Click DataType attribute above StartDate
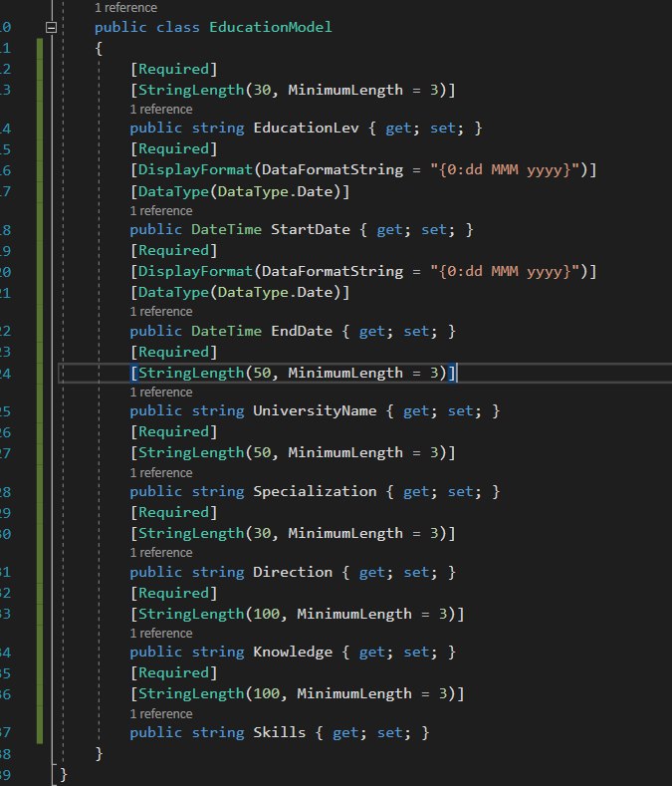This screenshot has height=786, width=672. coord(173,191)
